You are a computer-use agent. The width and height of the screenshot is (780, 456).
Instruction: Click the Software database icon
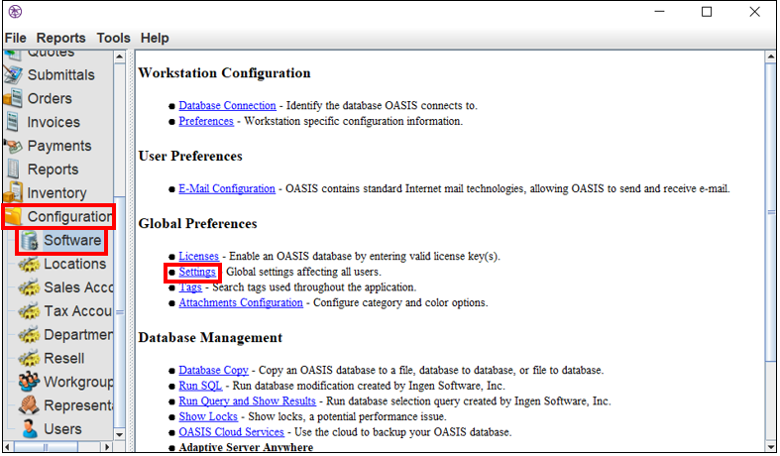(x=29, y=240)
